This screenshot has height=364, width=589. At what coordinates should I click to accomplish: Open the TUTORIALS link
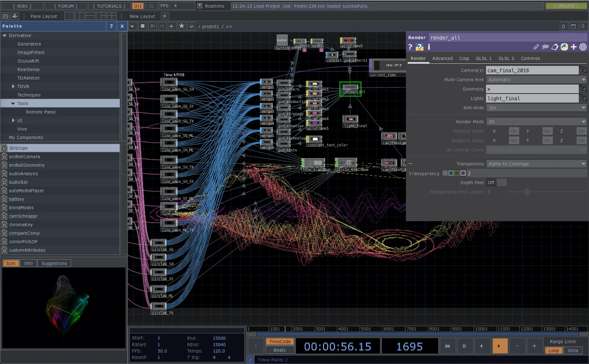(x=109, y=6)
